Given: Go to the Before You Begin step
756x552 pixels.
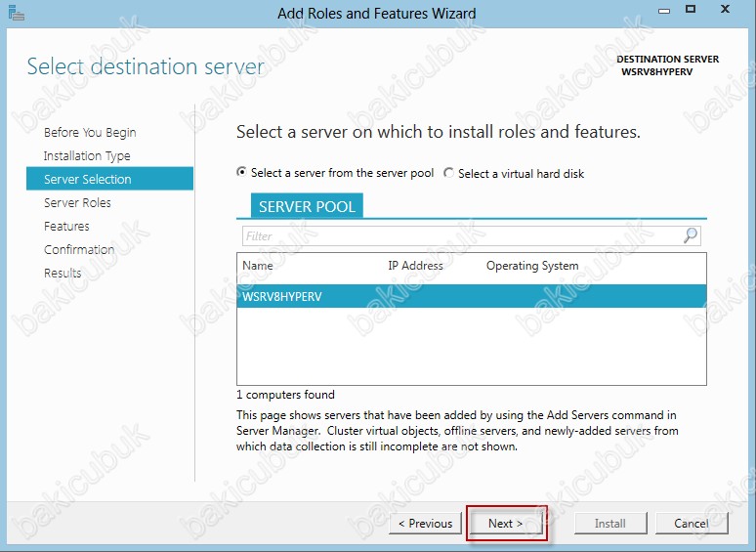Looking at the screenshot, I should [90, 132].
